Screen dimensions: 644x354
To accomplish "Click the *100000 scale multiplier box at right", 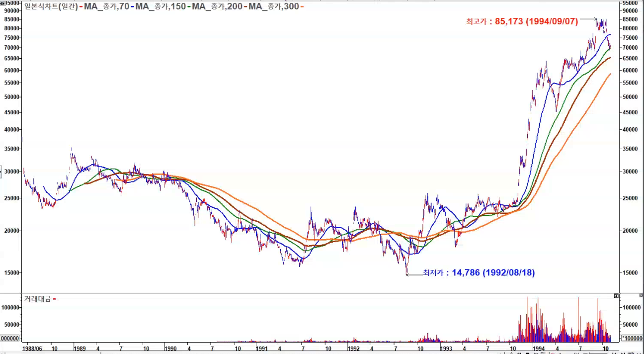I will pos(632,338).
